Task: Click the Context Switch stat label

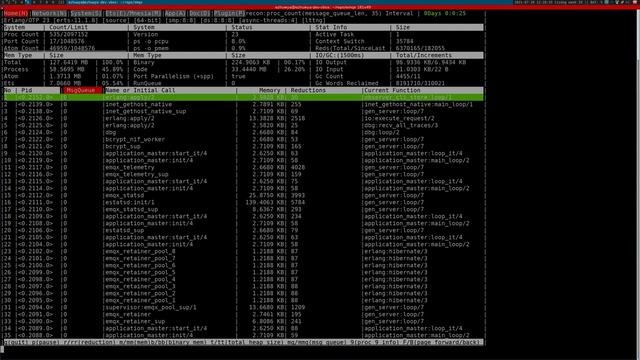Action: click(340, 41)
